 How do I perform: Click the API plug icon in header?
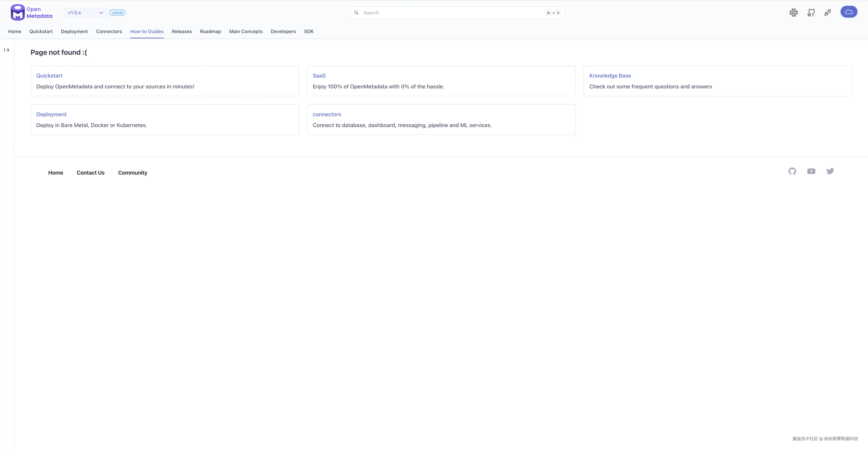(x=828, y=13)
